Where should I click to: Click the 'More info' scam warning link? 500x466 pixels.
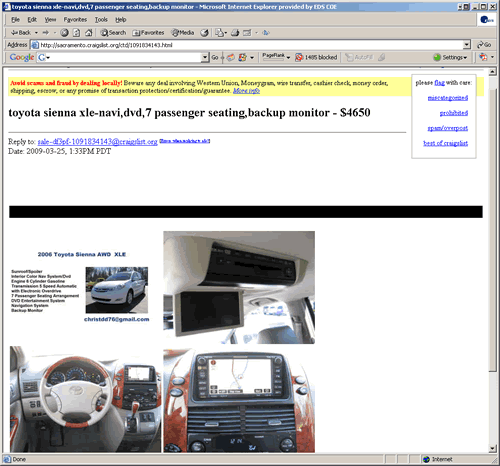[x=246, y=91]
